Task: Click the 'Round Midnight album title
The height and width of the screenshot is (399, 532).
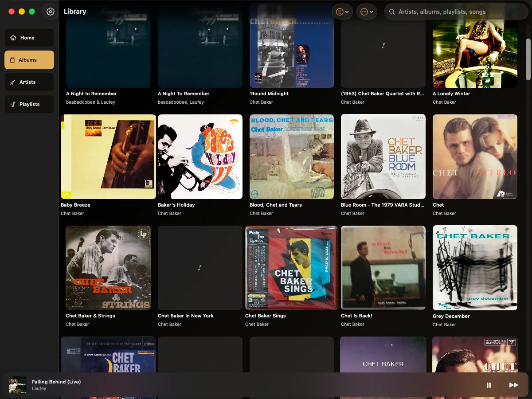Action: pyautogui.click(x=269, y=94)
